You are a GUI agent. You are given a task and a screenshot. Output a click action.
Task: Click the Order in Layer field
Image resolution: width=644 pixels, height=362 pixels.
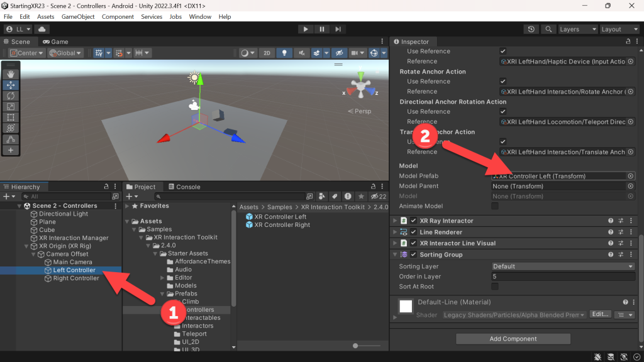click(563, 277)
